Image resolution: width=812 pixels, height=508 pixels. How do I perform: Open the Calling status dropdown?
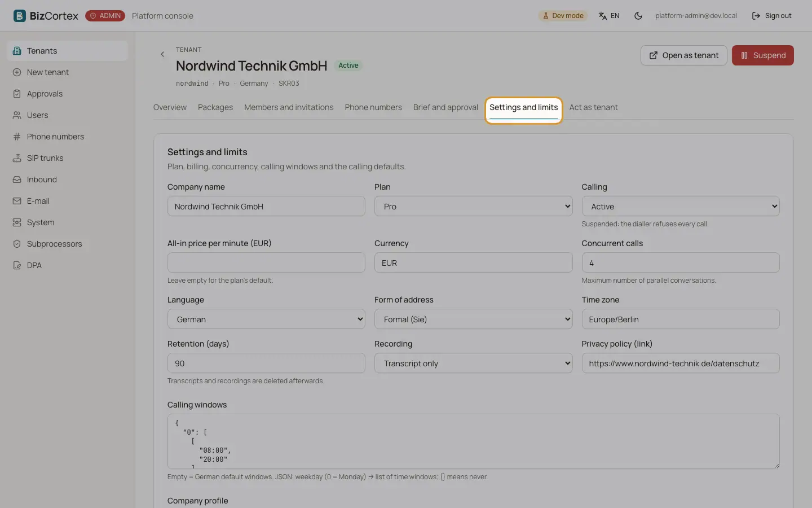click(681, 206)
